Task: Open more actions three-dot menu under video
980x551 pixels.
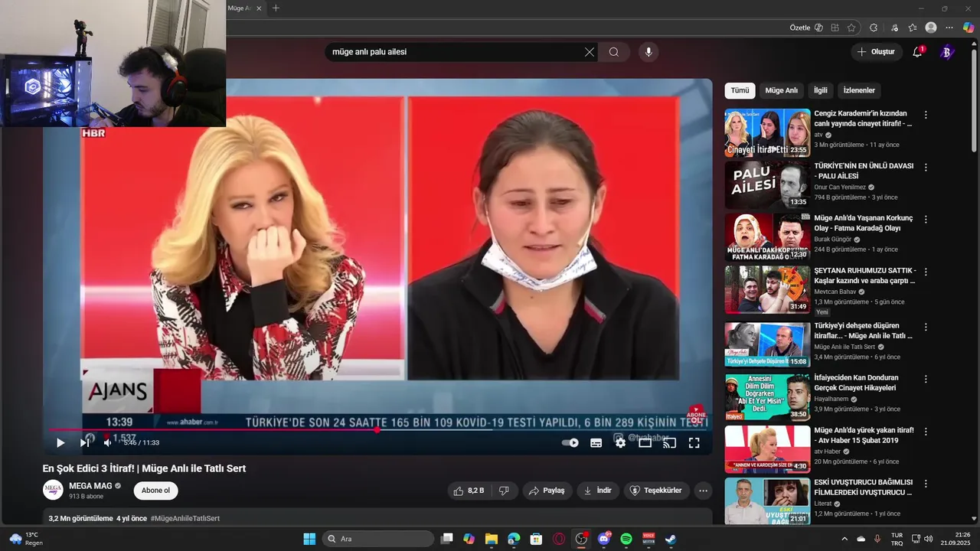Action: click(703, 491)
